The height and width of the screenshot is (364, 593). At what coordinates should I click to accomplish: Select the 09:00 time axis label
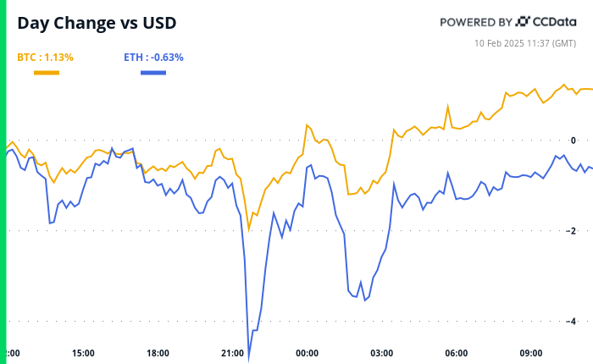click(x=531, y=353)
